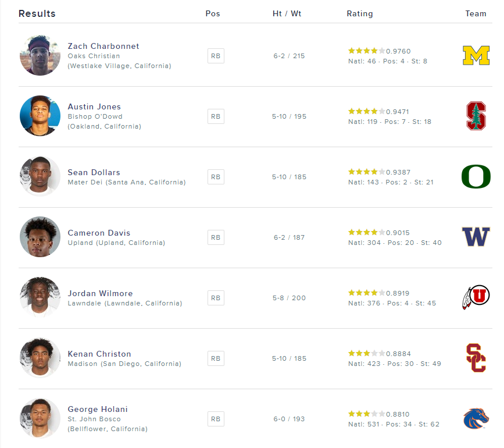Click Jordan Wilmore's star rating

pos(366,293)
